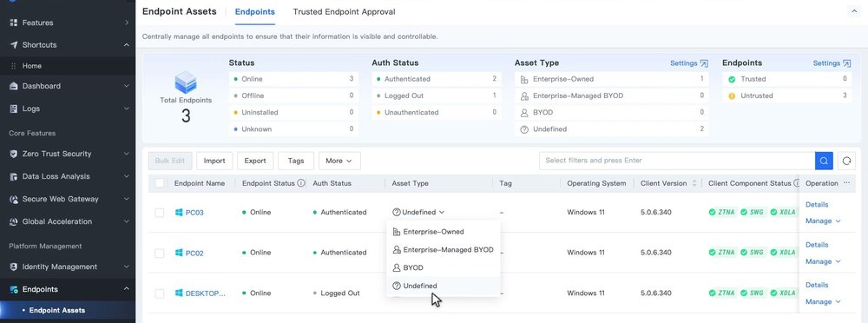Viewport: 868px width, 323px height.
Task: Click the Total Endpoints stack icon
Action: (186, 82)
